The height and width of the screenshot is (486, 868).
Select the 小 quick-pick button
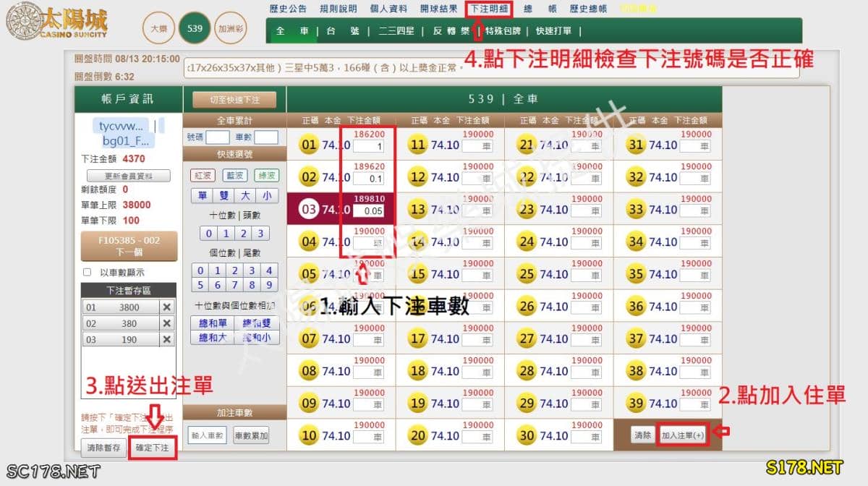[266, 195]
